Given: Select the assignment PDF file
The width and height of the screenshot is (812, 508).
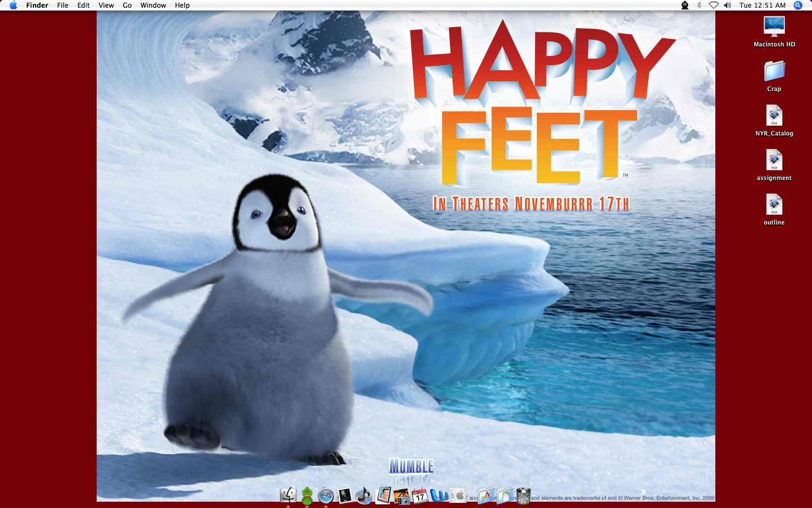Looking at the screenshot, I should coord(774,165).
